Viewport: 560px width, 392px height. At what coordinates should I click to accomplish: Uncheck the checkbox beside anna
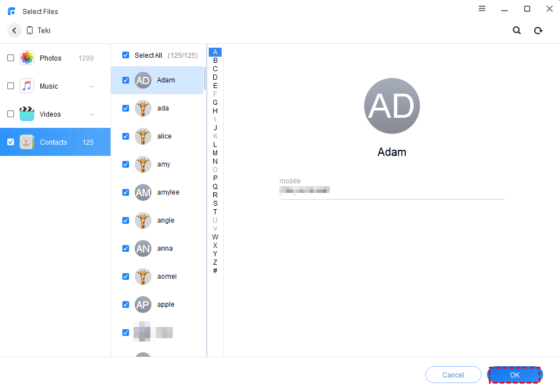pyautogui.click(x=126, y=248)
